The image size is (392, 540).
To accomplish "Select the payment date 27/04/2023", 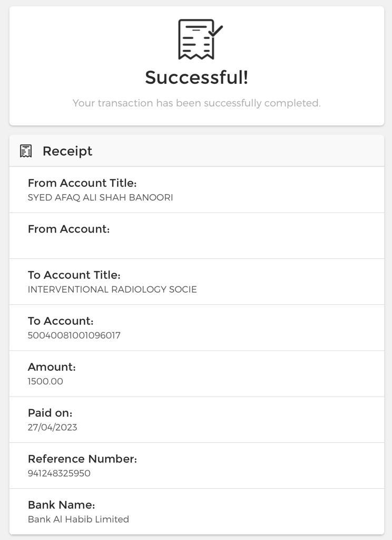I will 52,427.
